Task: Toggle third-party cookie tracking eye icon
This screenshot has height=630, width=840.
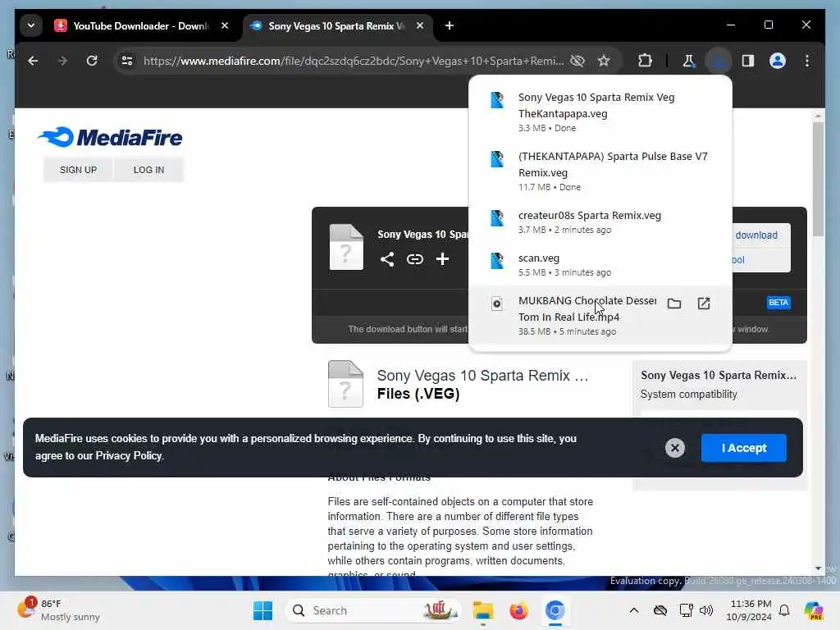Action: [577, 61]
